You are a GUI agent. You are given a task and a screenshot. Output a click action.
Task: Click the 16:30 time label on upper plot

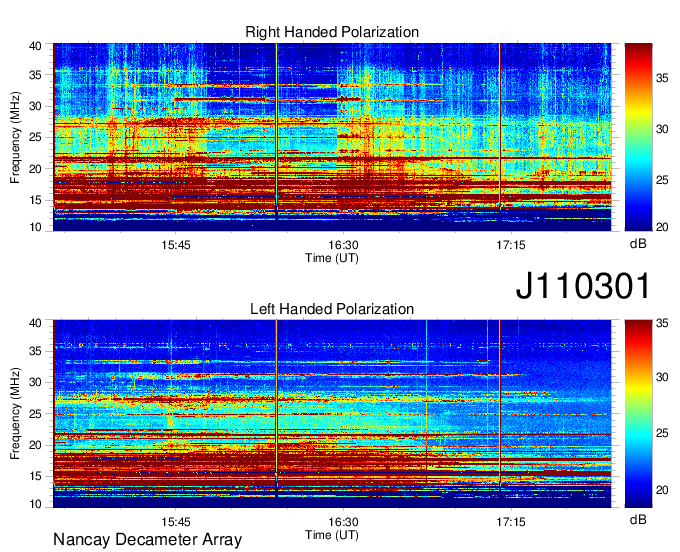pos(343,245)
